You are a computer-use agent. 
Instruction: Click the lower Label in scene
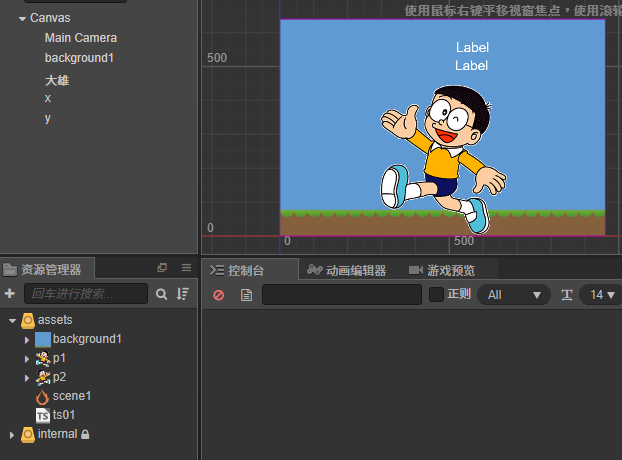click(x=471, y=65)
